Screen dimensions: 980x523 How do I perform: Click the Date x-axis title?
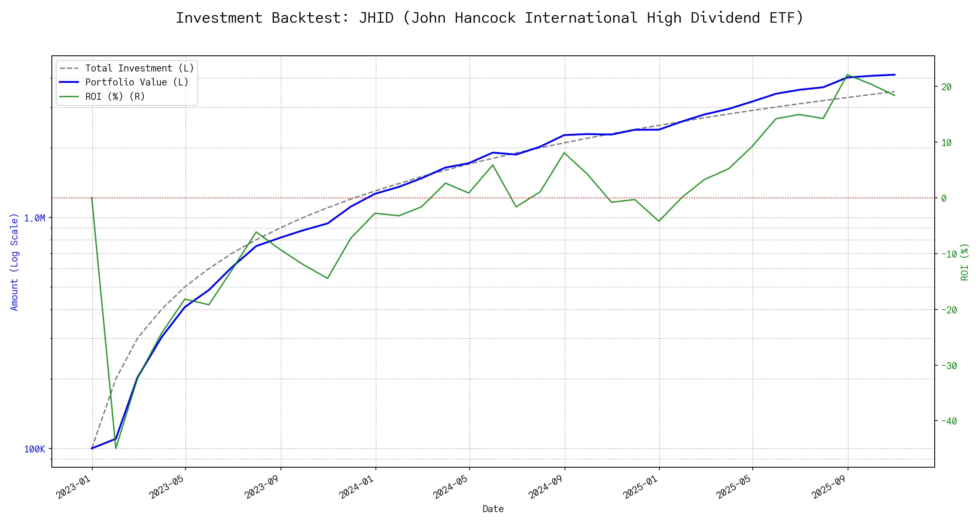[493, 509]
